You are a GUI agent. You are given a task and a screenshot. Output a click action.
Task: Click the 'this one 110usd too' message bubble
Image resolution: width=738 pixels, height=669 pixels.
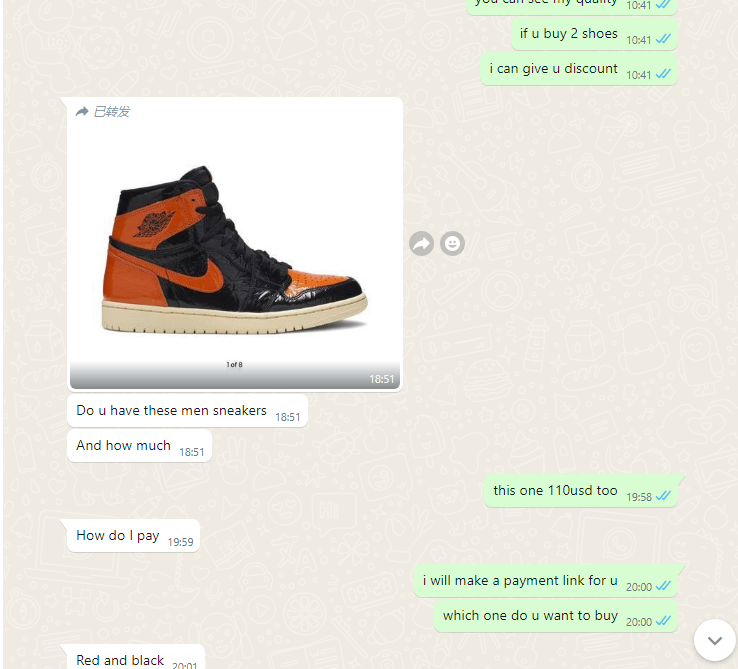[581, 491]
